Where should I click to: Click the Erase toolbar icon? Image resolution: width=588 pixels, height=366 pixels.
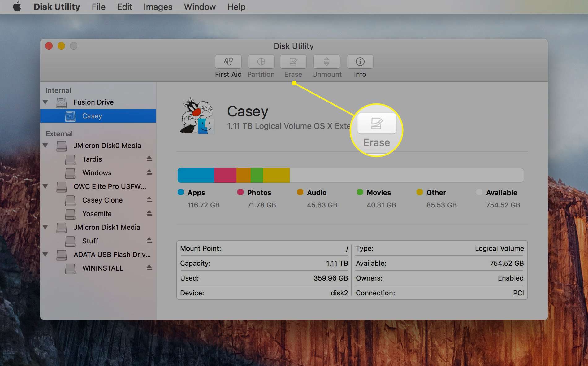tap(293, 62)
